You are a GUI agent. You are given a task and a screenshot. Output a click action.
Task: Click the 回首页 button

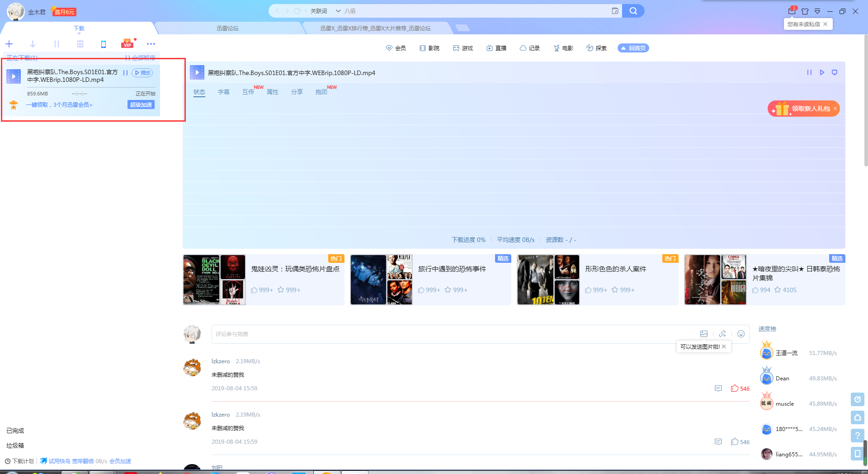(633, 48)
